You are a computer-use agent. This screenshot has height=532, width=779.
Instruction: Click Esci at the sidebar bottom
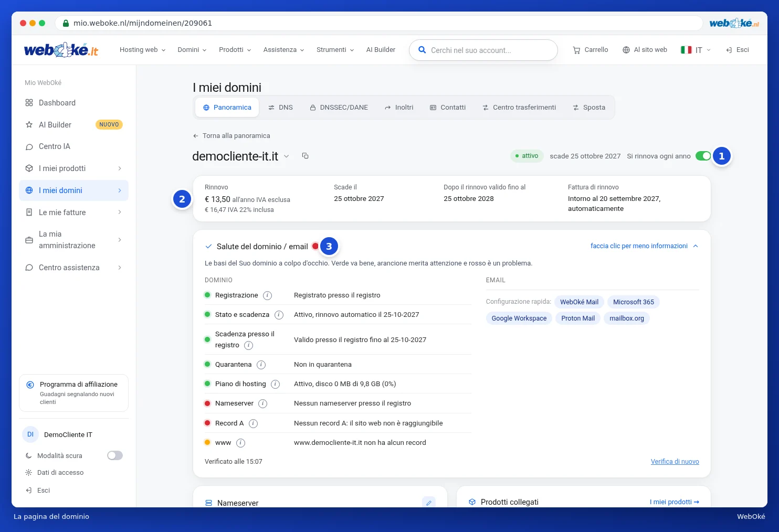tap(38, 491)
